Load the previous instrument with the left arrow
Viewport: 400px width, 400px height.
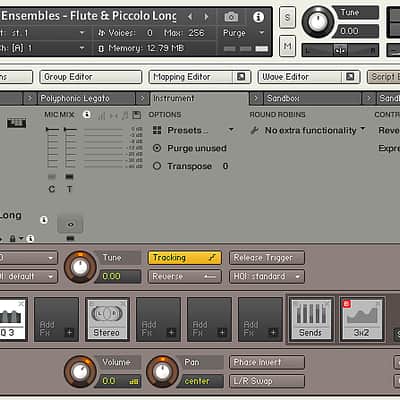[190, 16]
